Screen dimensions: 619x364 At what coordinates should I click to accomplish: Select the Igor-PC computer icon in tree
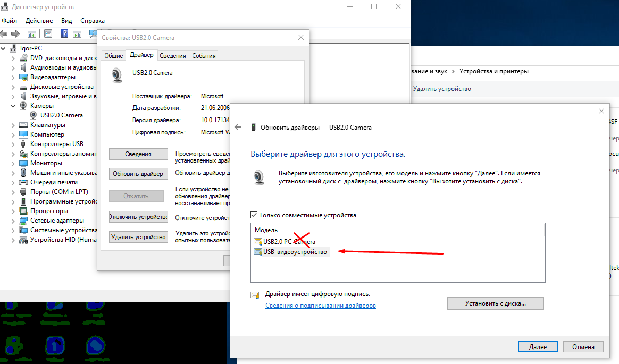pos(14,48)
